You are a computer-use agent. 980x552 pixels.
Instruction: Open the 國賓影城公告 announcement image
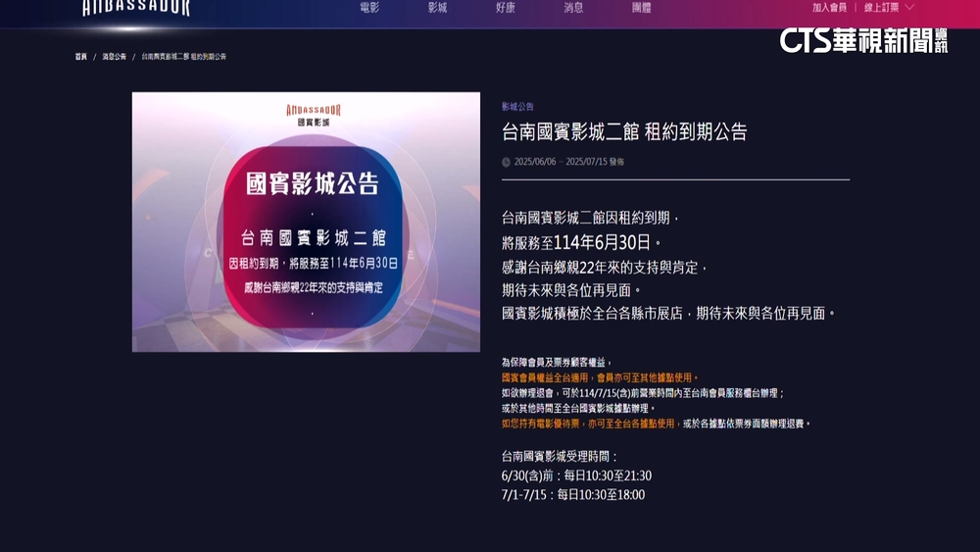click(306, 222)
